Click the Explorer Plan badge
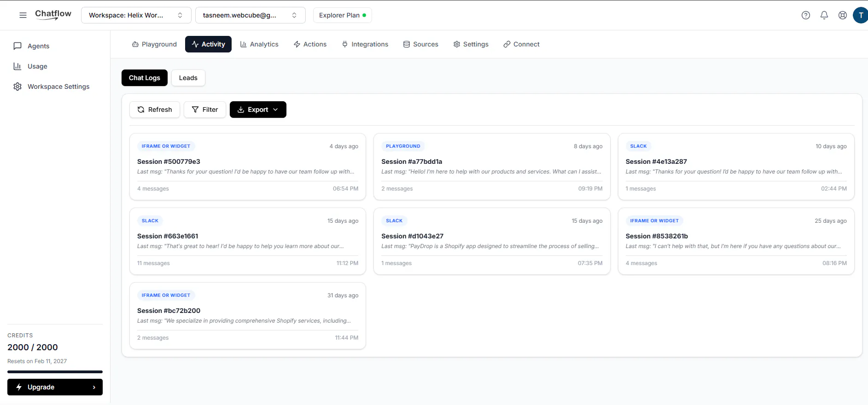The height and width of the screenshot is (405, 868). pyautogui.click(x=343, y=15)
